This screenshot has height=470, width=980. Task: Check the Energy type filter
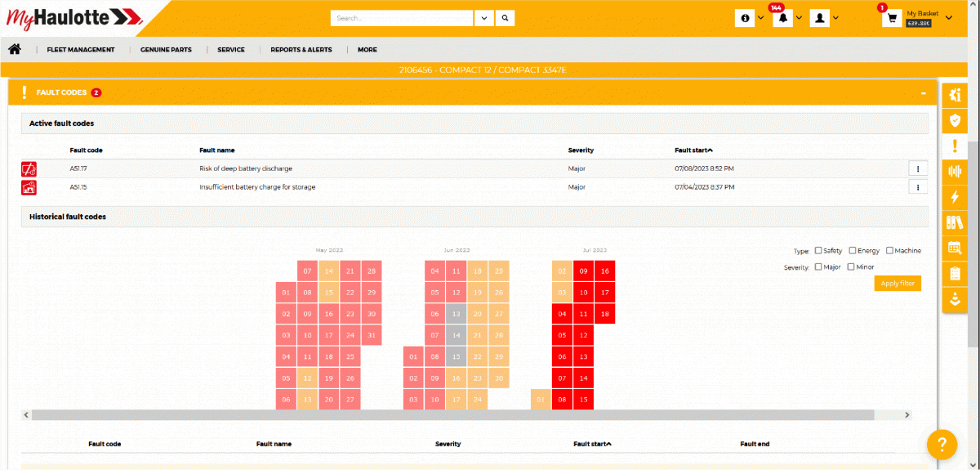[853, 251]
